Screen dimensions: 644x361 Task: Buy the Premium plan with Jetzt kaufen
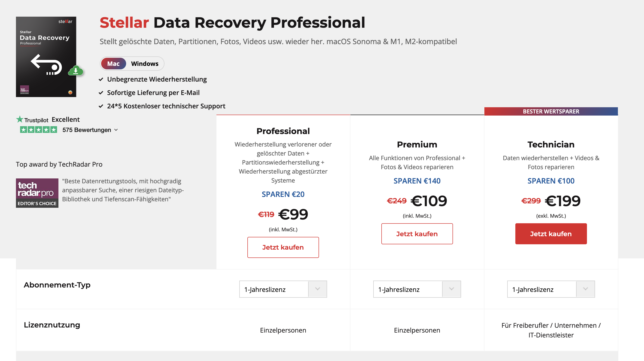coord(417,234)
